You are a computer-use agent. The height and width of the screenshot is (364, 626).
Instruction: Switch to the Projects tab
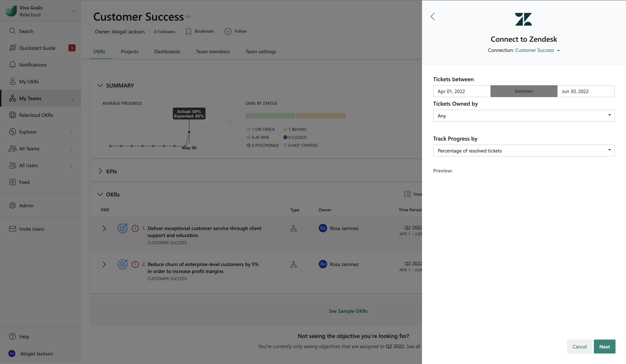(x=129, y=51)
